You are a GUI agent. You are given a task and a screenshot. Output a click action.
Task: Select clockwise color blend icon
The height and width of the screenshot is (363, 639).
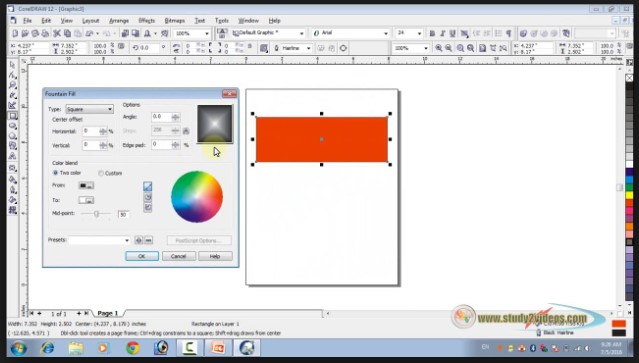148,207
